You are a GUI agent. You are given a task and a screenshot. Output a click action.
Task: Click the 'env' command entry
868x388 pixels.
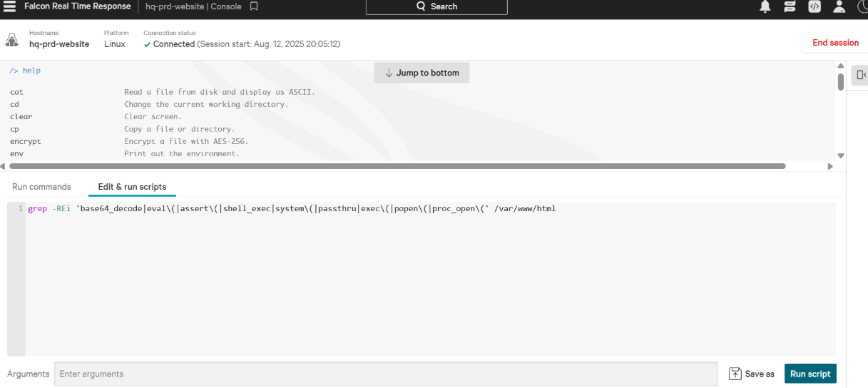coord(16,153)
